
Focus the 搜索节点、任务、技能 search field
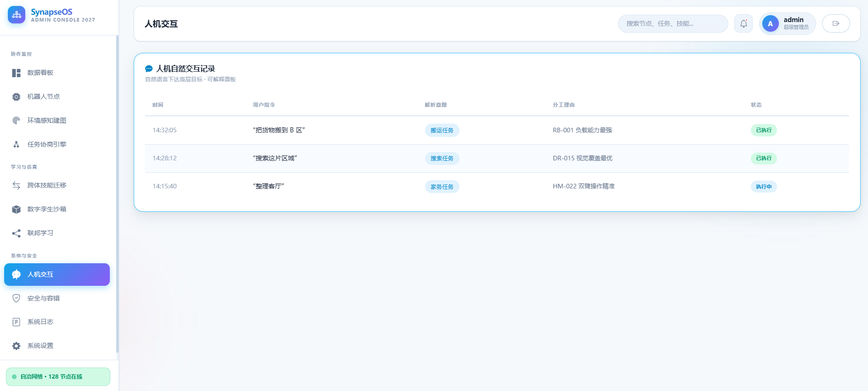(x=673, y=23)
